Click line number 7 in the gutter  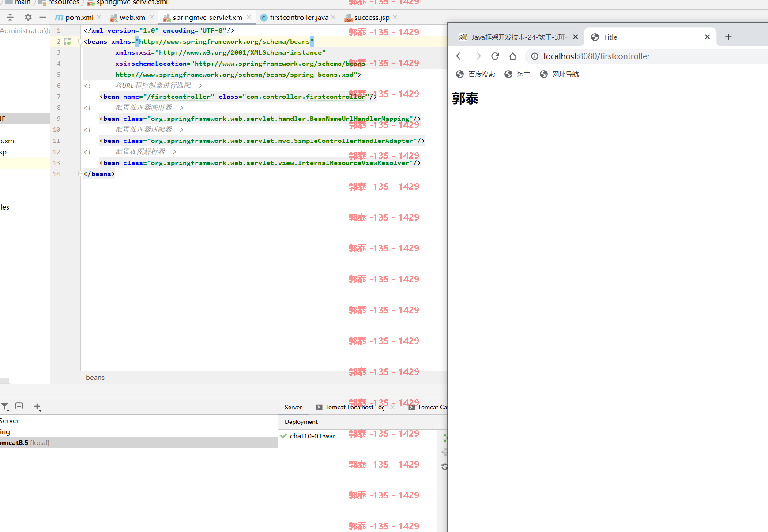point(58,97)
